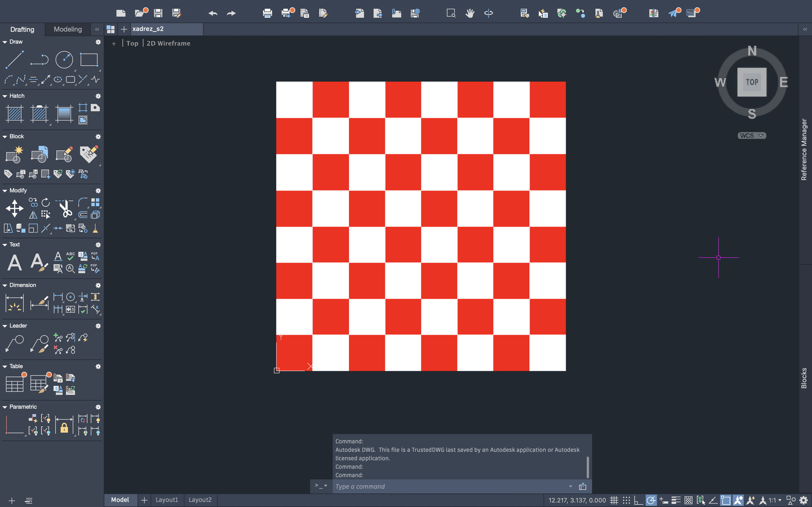Click the Plot printer icon

(267, 13)
